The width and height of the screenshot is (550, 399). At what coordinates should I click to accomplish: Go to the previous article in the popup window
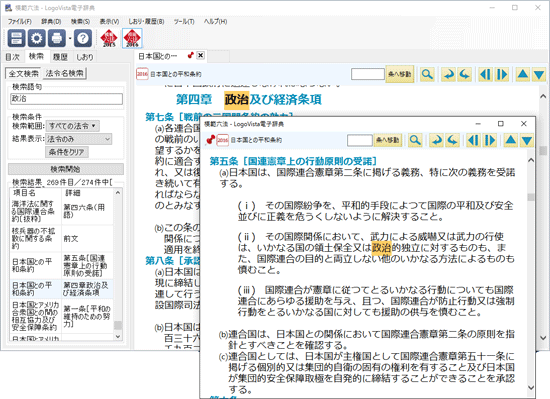click(473, 140)
